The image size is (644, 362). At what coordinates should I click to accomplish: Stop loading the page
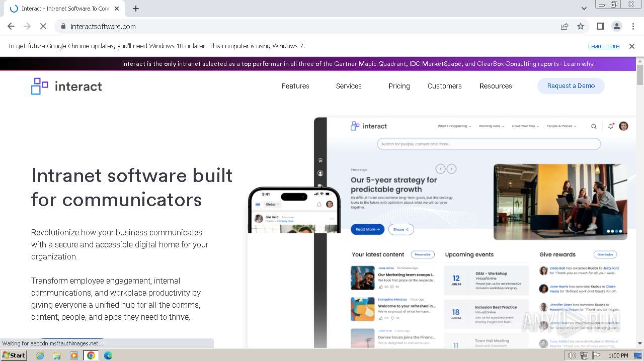point(43,26)
